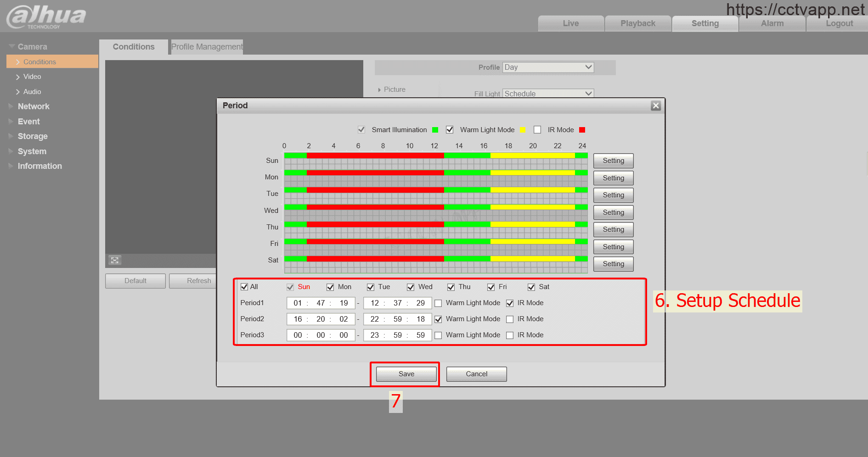The height and width of the screenshot is (457, 868).
Task: Toggle the Warm Light Mode legend checkbox
Action: click(450, 130)
